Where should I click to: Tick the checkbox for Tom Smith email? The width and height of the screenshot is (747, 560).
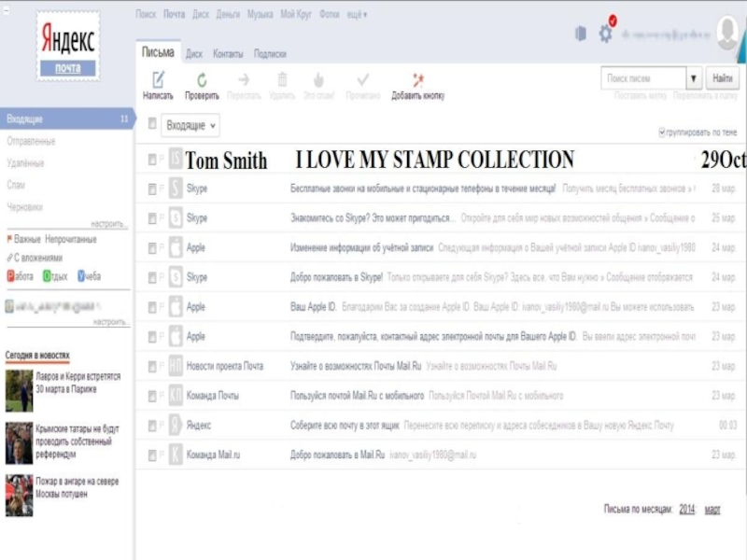pyautogui.click(x=152, y=160)
